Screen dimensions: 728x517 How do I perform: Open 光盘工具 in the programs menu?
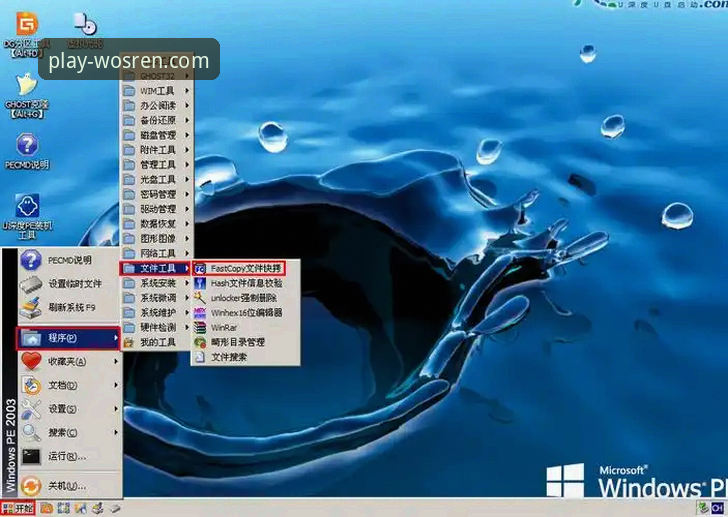coord(156,179)
